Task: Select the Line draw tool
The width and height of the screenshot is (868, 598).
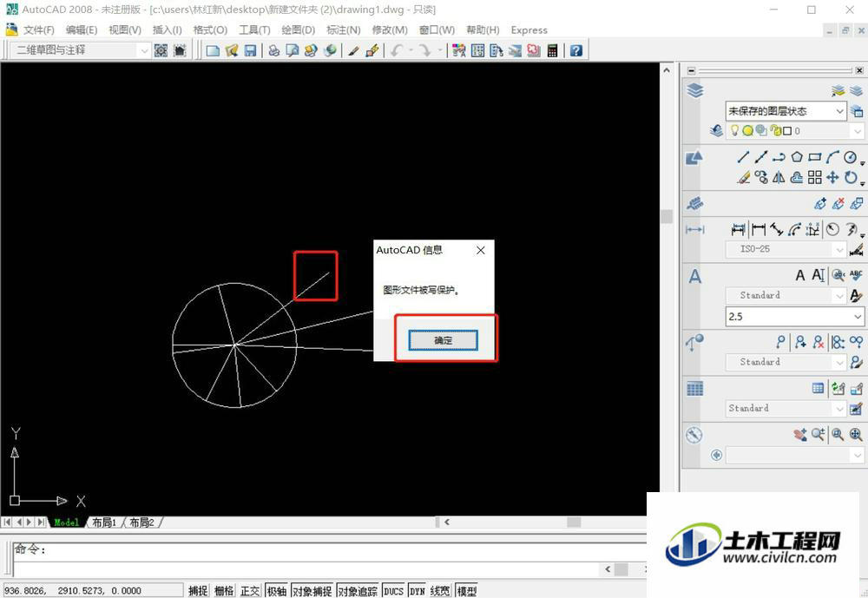Action: [x=743, y=157]
